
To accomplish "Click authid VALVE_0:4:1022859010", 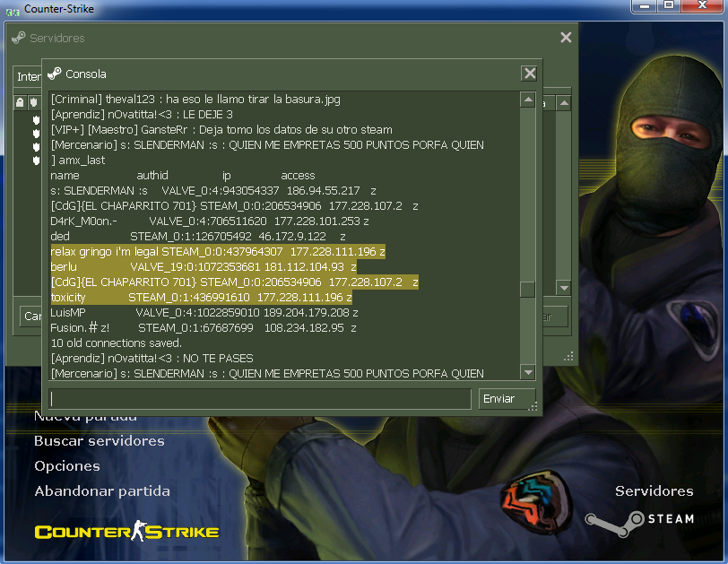I will [x=198, y=313].
